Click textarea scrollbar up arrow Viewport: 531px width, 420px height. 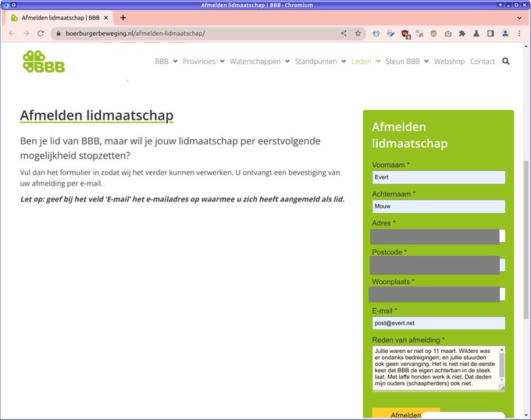click(x=502, y=350)
